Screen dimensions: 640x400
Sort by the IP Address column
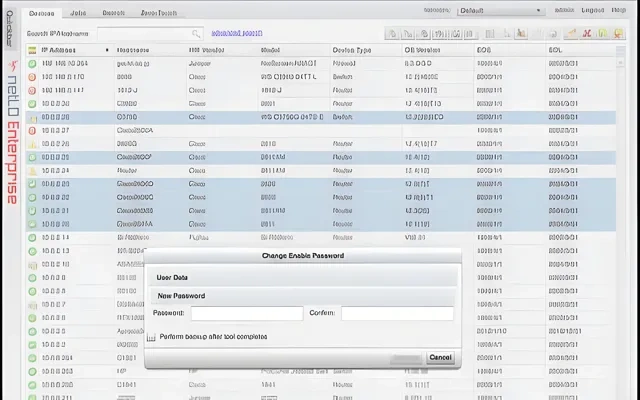pos(76,50)
